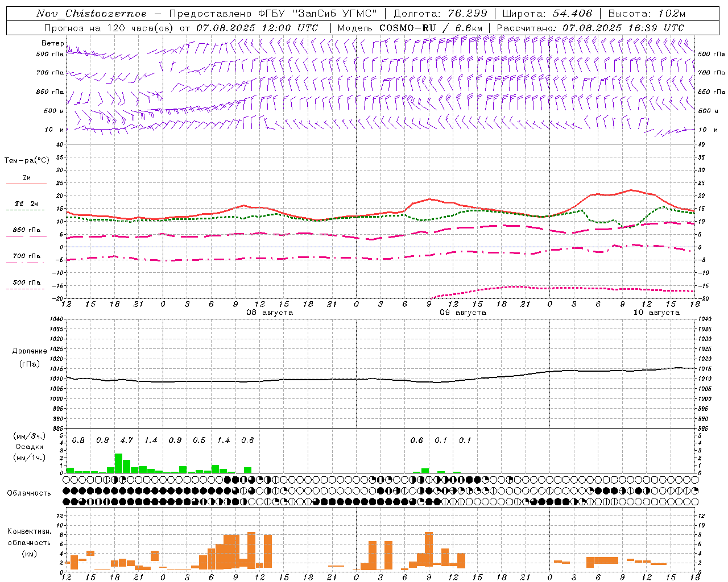Click the forecast start time 07.08.2025 12:00 UTC
This screenshot has height=582, width=728.
tap(257, 28)
